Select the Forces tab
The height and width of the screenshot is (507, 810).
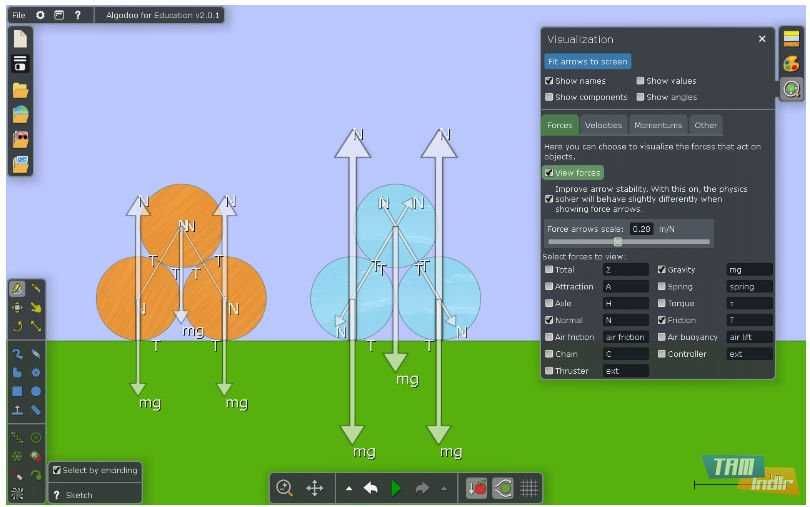559,125
